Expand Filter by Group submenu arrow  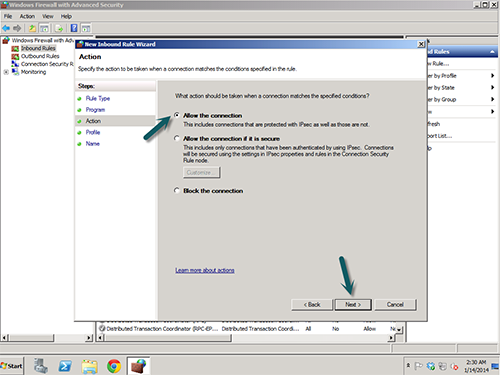pos(492,99)
